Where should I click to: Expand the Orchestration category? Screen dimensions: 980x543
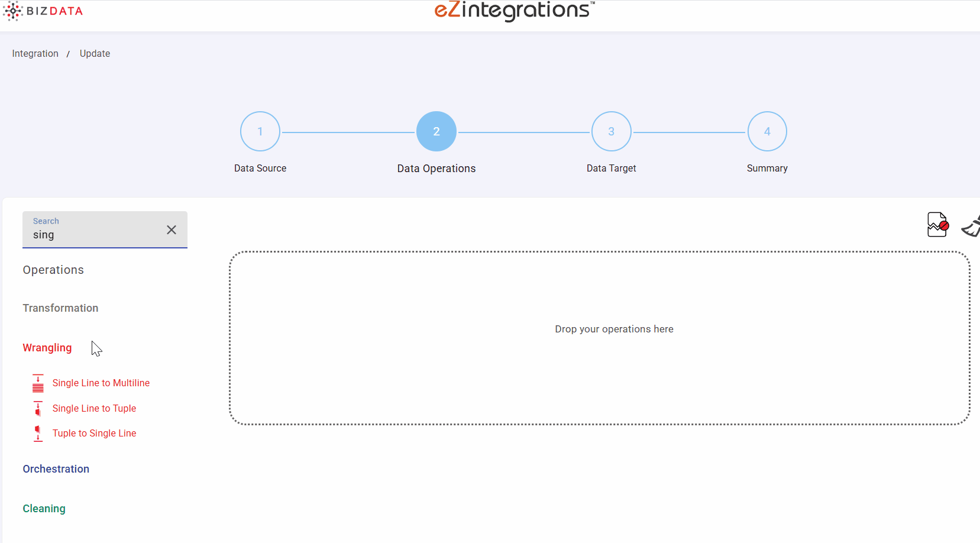tap(56, 469)
